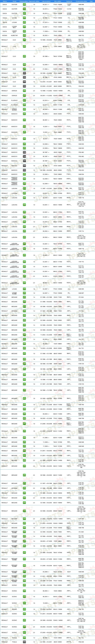Select the fuel icon in the CLIO 124kW / 169KM row
This screenshot has height=644, width=95.
[x=24, y=64]
